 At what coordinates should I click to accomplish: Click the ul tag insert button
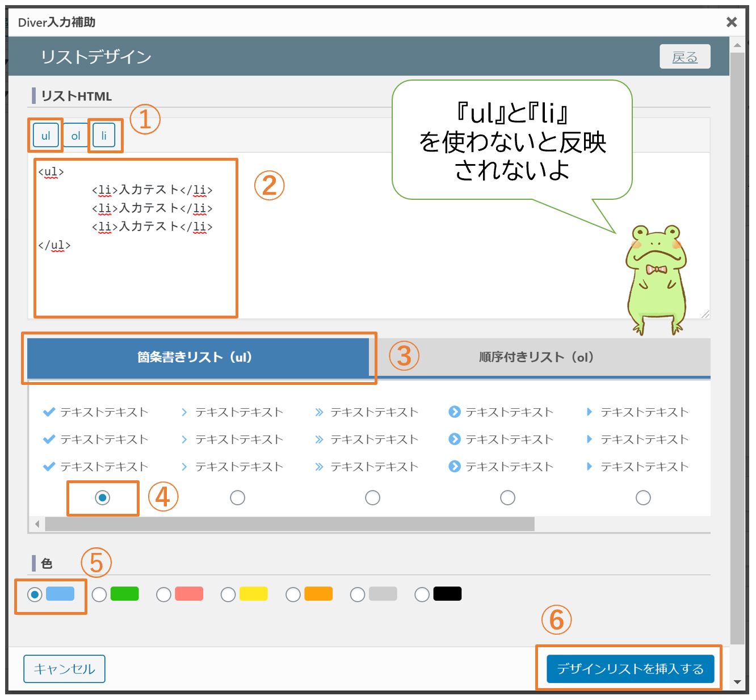tap(45, 136)
